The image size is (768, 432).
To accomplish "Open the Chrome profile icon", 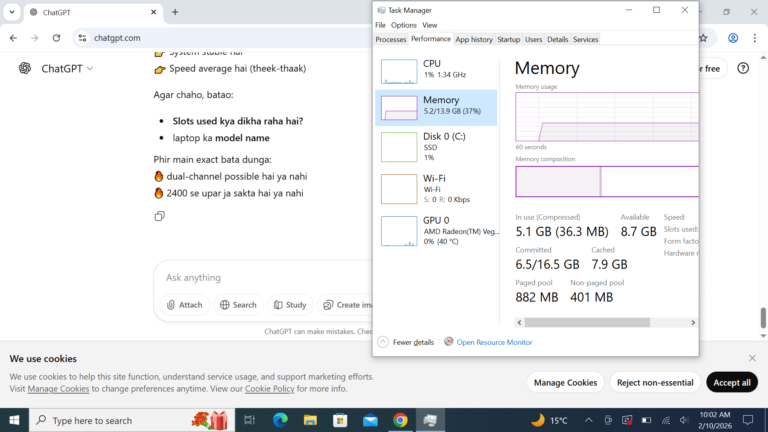I will pyautogui.click(x=733, y=38).
